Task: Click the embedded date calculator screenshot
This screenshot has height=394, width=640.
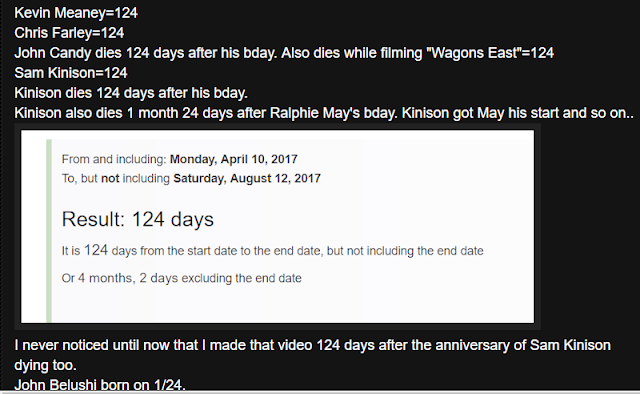Action: pos(278,227)
